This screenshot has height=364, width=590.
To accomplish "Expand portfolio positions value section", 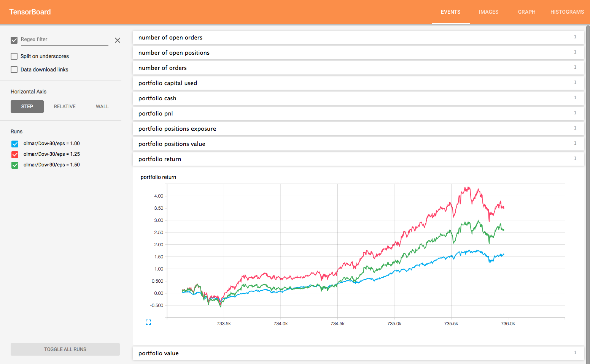I will tap(358, 144).
